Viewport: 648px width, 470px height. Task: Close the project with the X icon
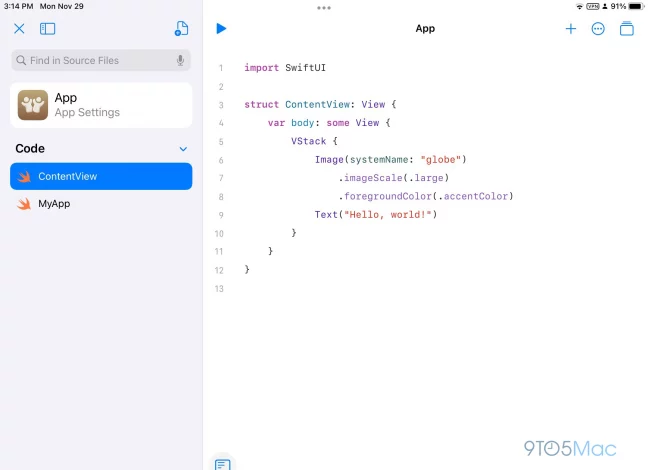19,29
